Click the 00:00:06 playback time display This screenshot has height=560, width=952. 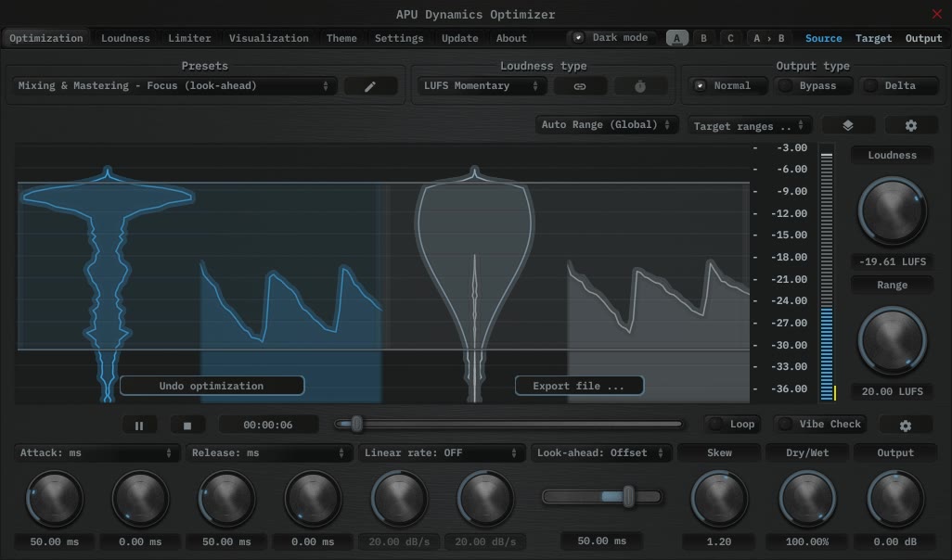268,426
